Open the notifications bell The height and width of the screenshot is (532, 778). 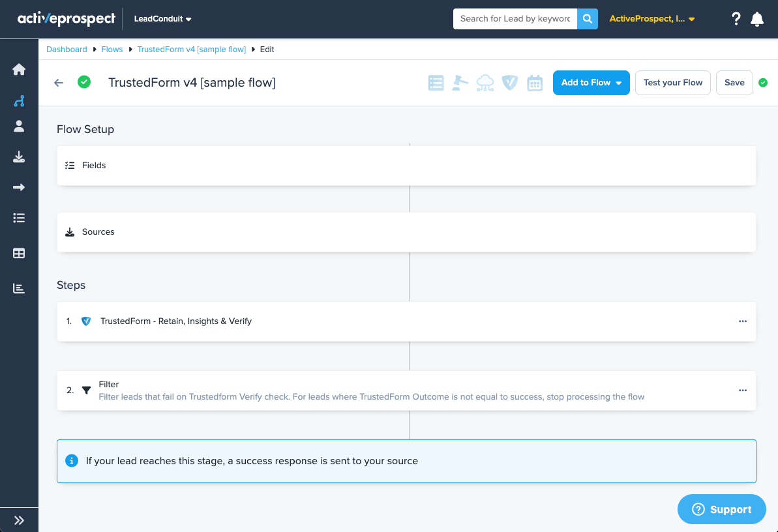[757, 19]
